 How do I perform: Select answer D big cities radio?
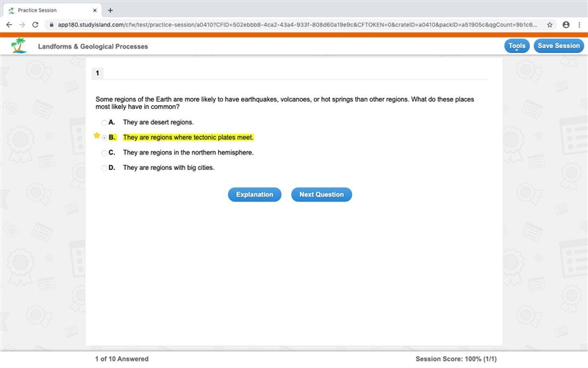pyautogui.click(x=104, y=168)
